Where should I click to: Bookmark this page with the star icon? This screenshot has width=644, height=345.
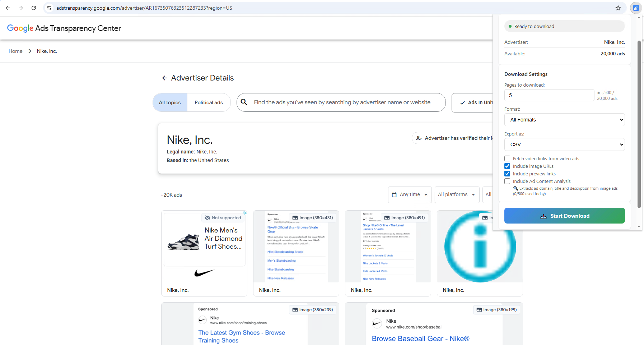(618, 8)
